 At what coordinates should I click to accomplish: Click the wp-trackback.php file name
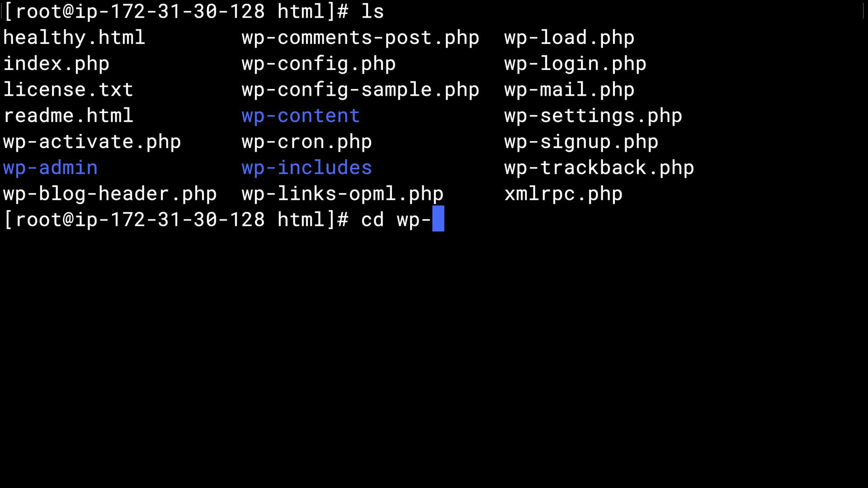(599, 168)
